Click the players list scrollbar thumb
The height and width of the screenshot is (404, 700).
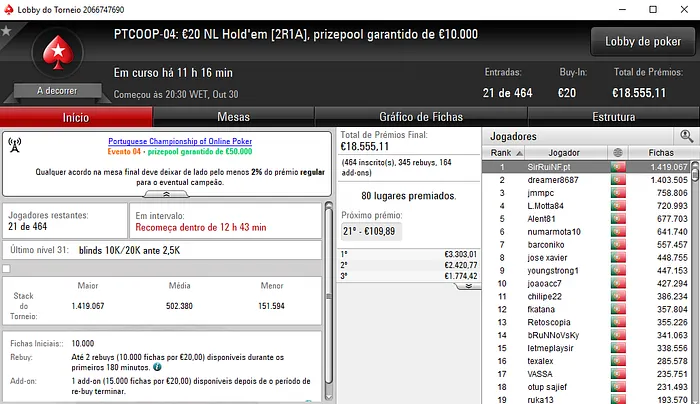(695, 172)
